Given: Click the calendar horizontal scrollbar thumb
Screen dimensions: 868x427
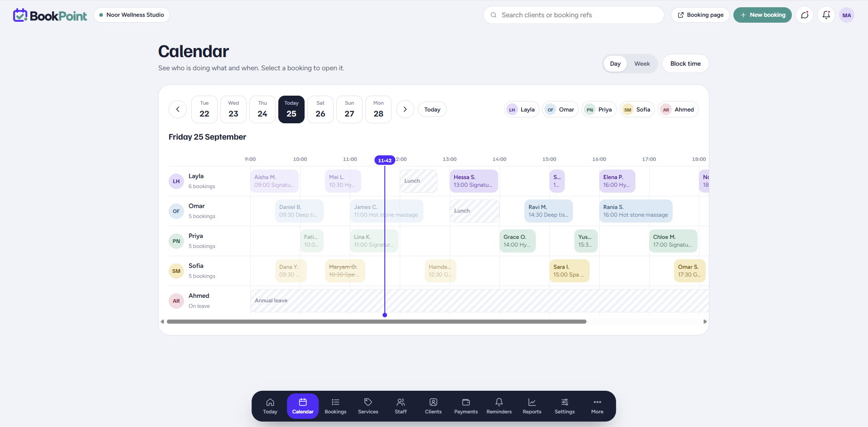Looking at the screenshot, I should (x=376, y=321).
